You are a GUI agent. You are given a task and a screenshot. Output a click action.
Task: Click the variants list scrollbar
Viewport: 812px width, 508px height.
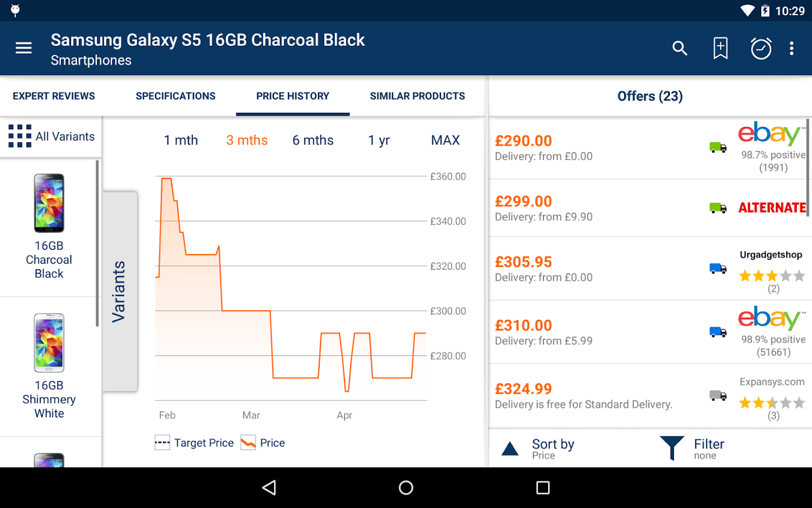98,243
